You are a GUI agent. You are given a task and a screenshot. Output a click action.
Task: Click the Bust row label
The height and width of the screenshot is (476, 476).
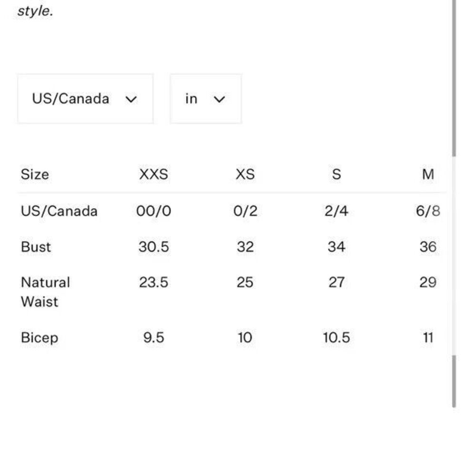point(36,247)
